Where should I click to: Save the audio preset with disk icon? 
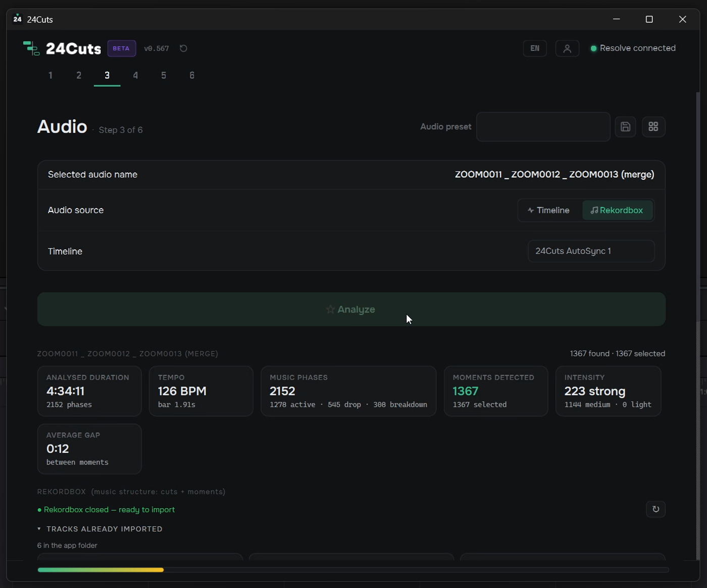point(625,127)
